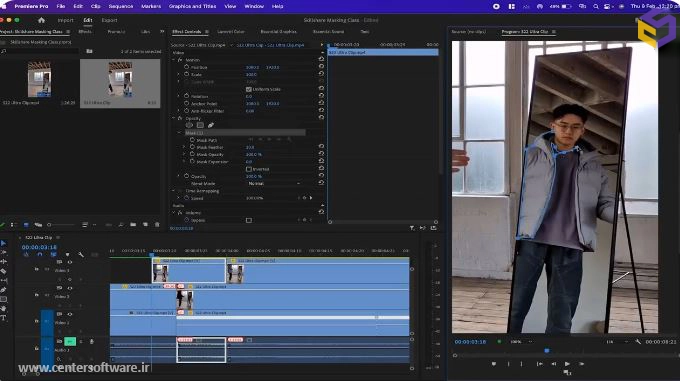Reset the Mask Feather parameter

(x=321, y=147)
